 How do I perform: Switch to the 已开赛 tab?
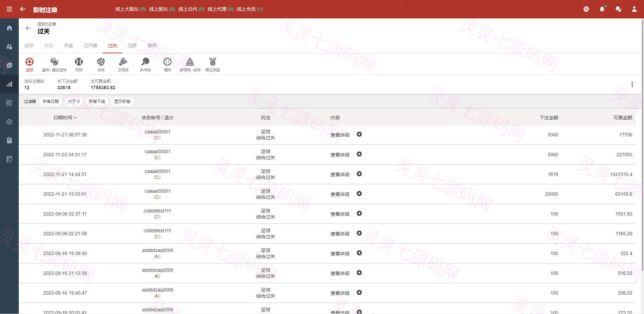pos(90,46)
